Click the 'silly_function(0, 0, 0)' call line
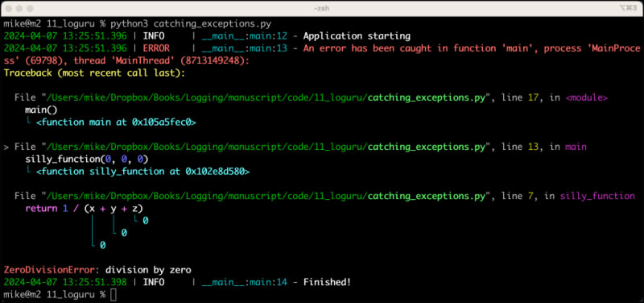 coord(87,159)
